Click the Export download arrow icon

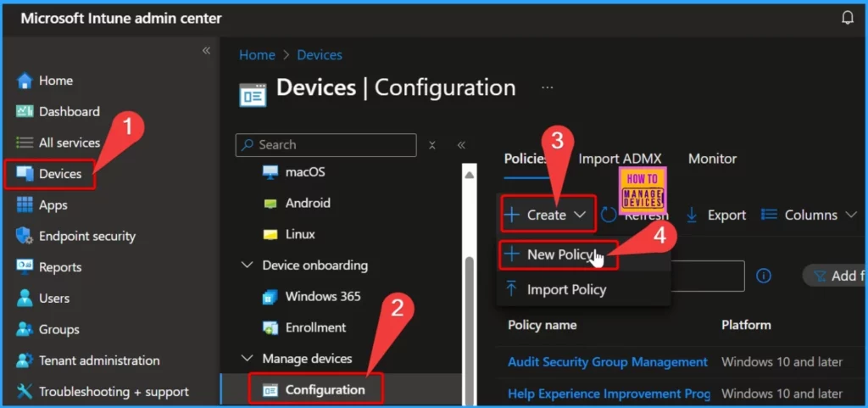pos(692,215)
